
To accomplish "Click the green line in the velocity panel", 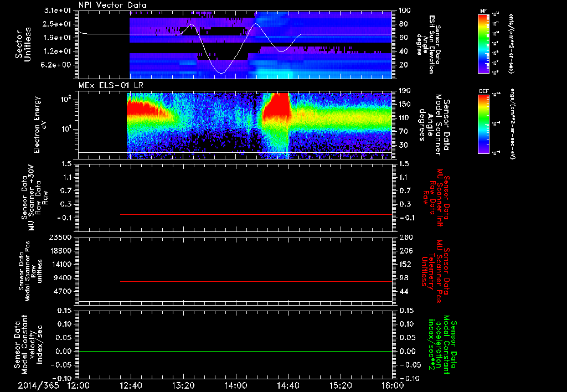I will point(235,351).
